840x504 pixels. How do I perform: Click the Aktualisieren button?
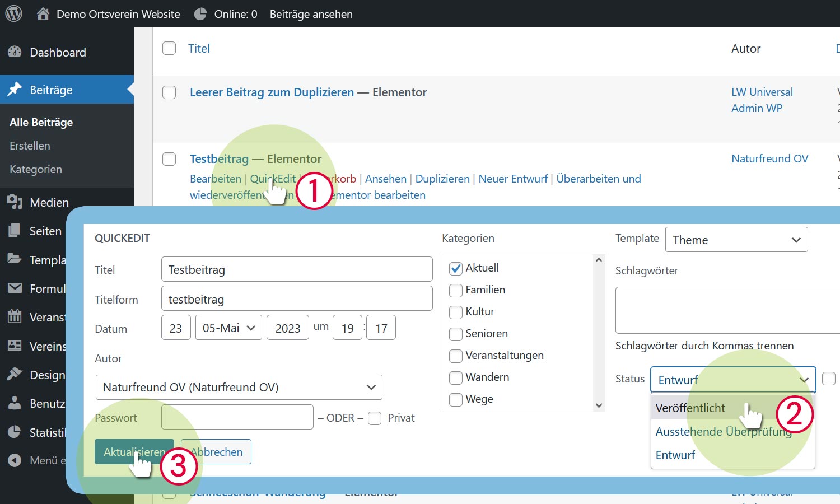tap(134, 452)
